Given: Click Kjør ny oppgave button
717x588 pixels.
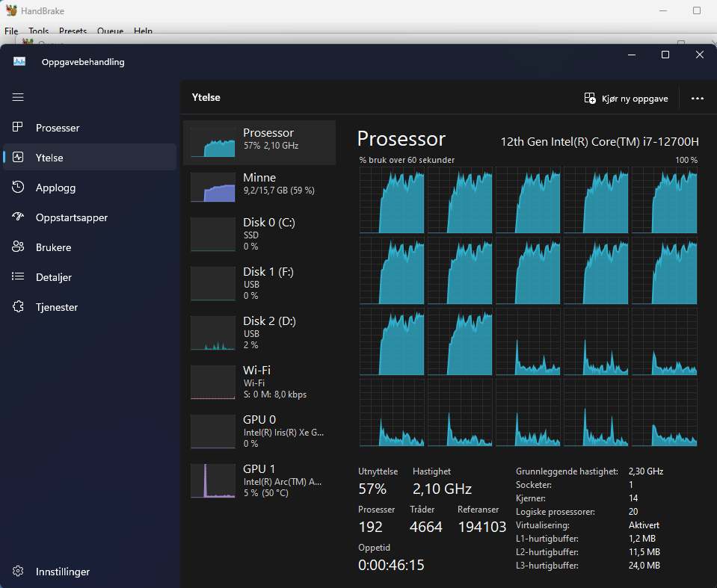Looking at the screenshot, I should 627,98.
